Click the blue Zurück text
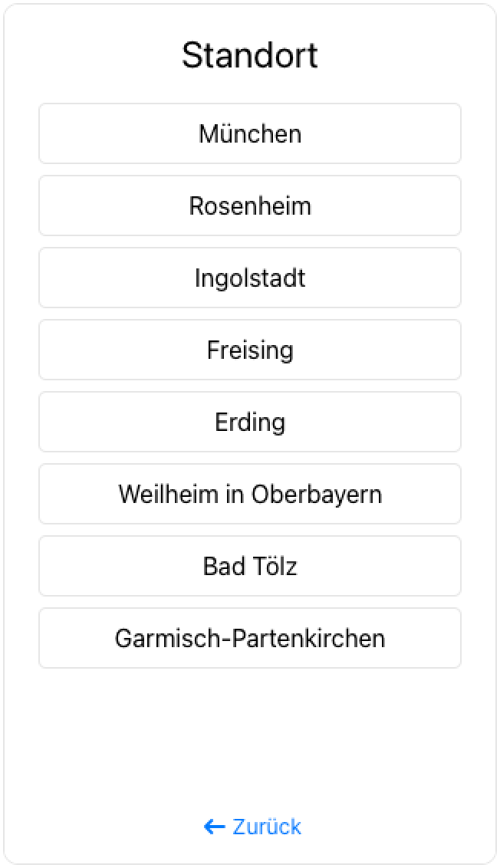This screenshot has height=868, width=500. (267, 827)
